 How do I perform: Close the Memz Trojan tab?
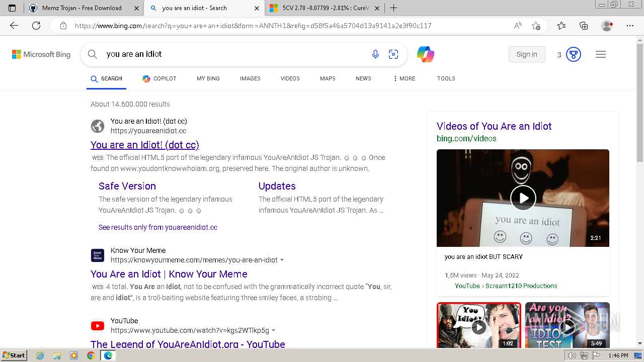click(136, 8)
